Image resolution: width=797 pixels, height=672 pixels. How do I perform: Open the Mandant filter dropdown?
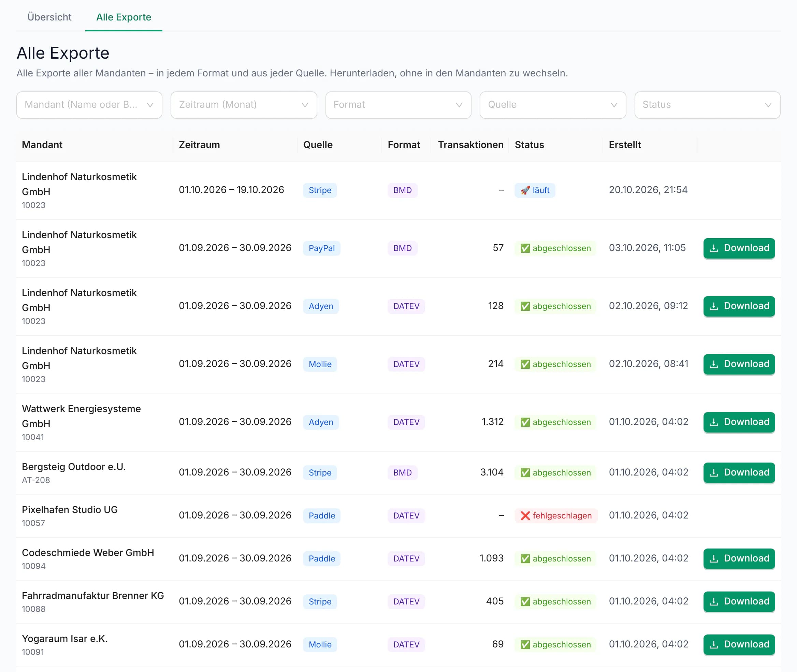click(x=89, y=105)
